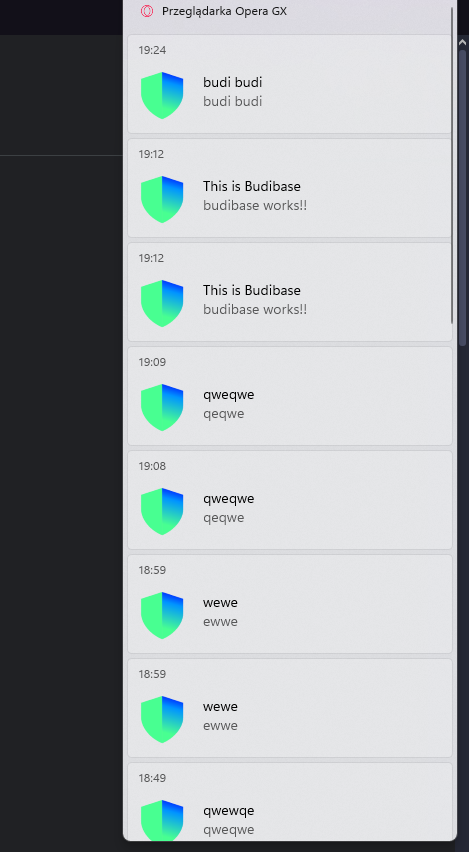Click "budibase works!!" text in the second Budibase notification
Viewport: 469px width, 852px height.
255,310
